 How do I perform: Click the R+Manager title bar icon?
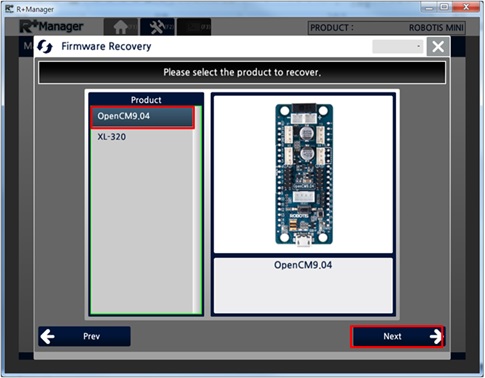[x=9, y=8]
